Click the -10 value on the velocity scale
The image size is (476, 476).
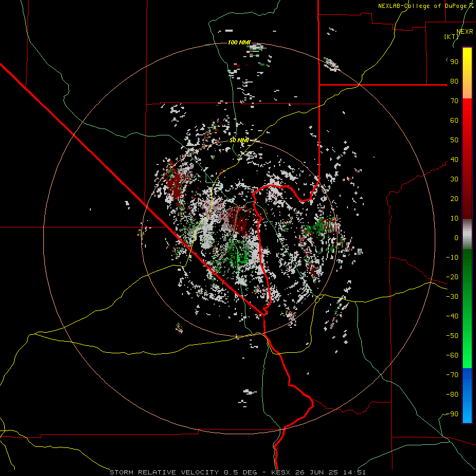(x=452, y=258)
